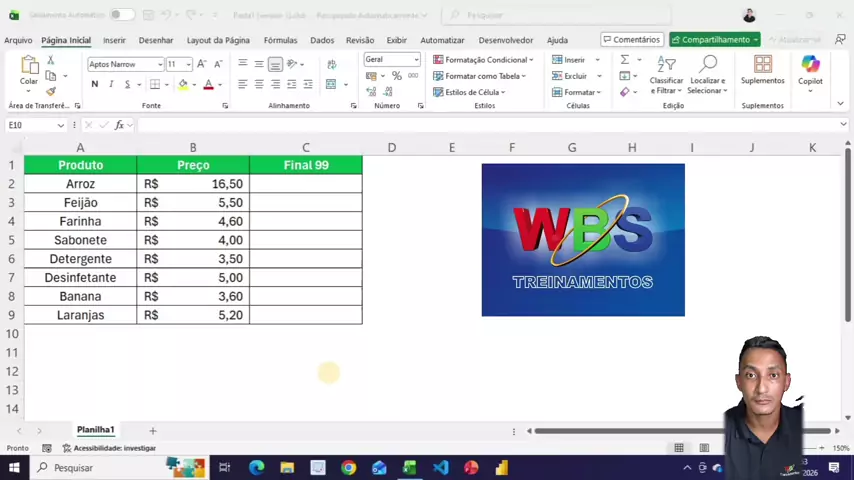Open the Arquivo menu
Screen dimensions: 854x480
coord(18,40)
